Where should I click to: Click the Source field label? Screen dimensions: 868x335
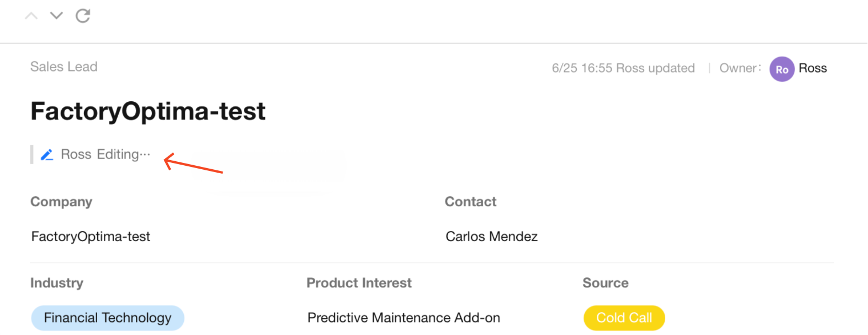tap(605, 283)
